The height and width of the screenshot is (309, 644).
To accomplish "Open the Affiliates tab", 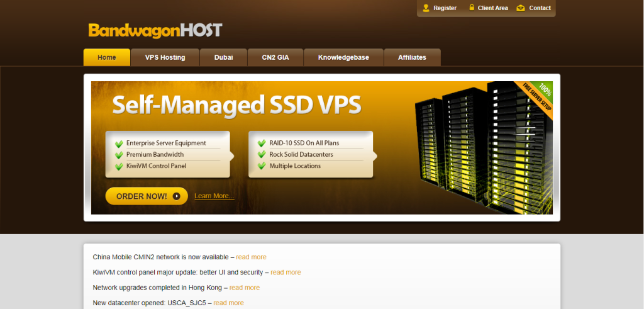I will coord(412,57).
